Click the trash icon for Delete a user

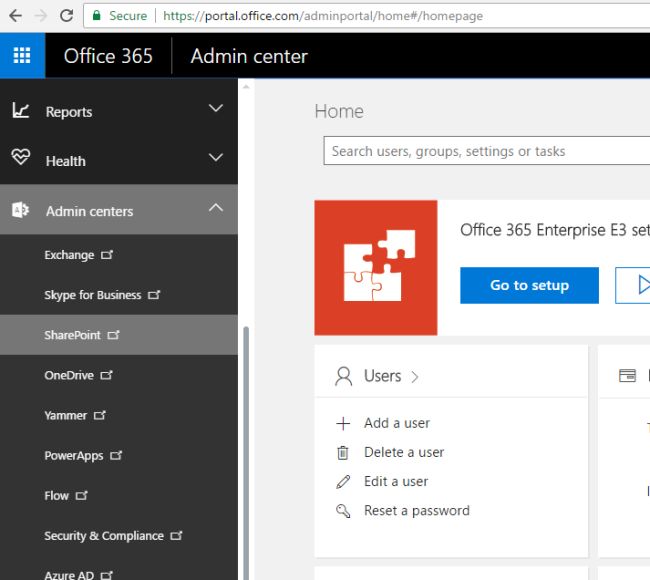pyautogui.click(x=343, y=453)
